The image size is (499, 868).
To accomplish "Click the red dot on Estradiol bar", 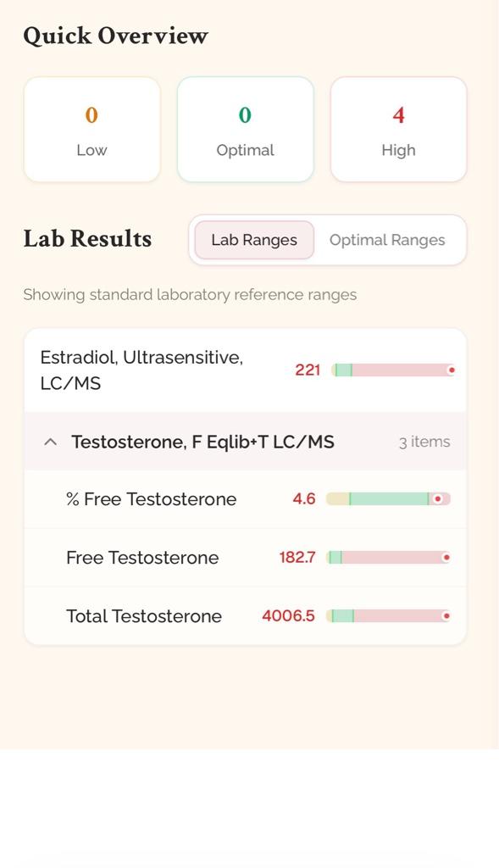I will [451, 370].
